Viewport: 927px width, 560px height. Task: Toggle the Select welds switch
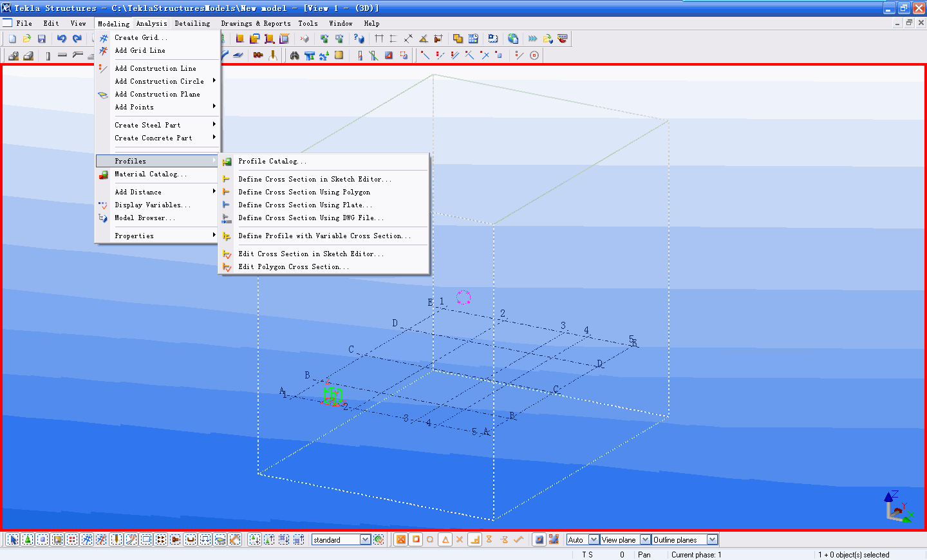tap(117, 539)
